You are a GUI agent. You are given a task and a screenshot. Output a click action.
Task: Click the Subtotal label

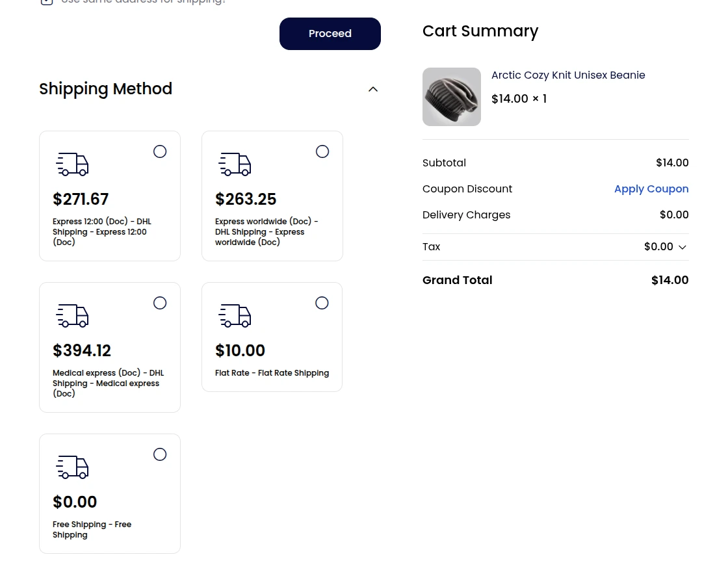pyautogui.click(x=445, y=163)
